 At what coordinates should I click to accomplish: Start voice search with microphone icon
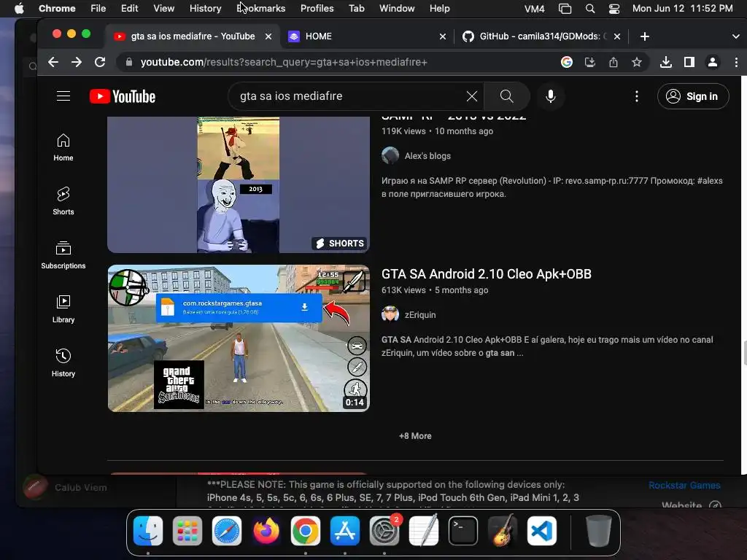tap(550, 96)
